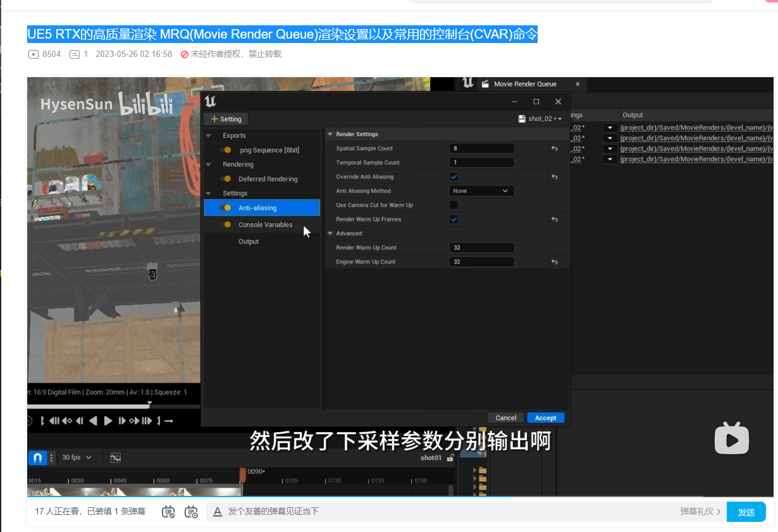
Task: Collapse the Settings category
Action: coord(208,193)
